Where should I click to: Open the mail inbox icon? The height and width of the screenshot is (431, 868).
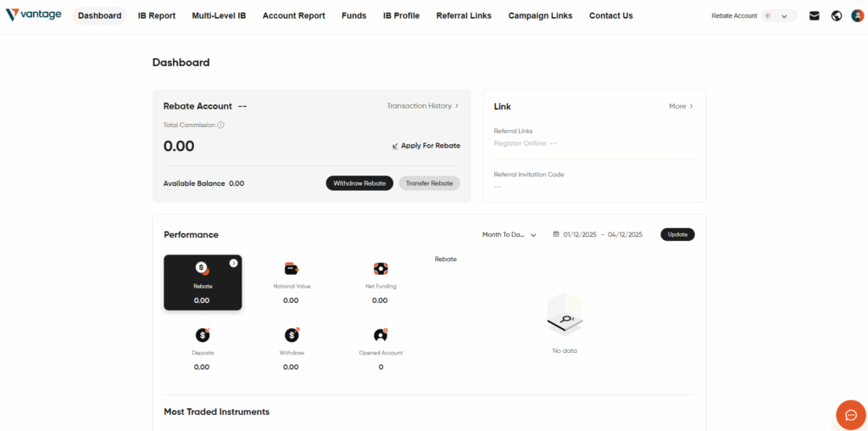(815, 15)
